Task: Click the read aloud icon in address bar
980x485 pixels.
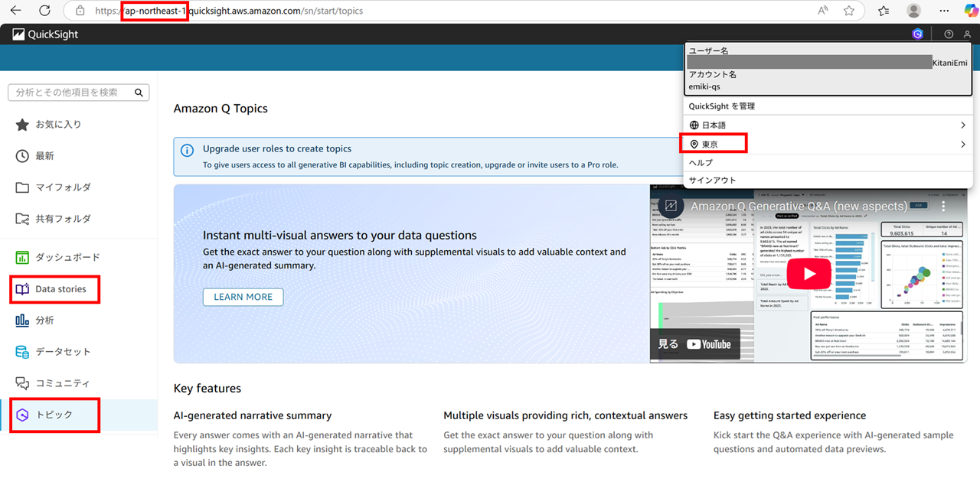Action: pos(823,11)
